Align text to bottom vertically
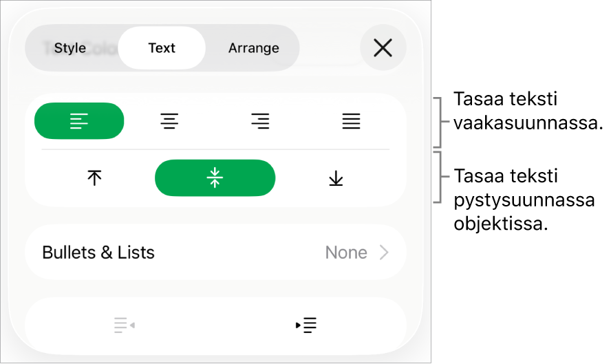The image size is (611, 364). click(336, 178)
